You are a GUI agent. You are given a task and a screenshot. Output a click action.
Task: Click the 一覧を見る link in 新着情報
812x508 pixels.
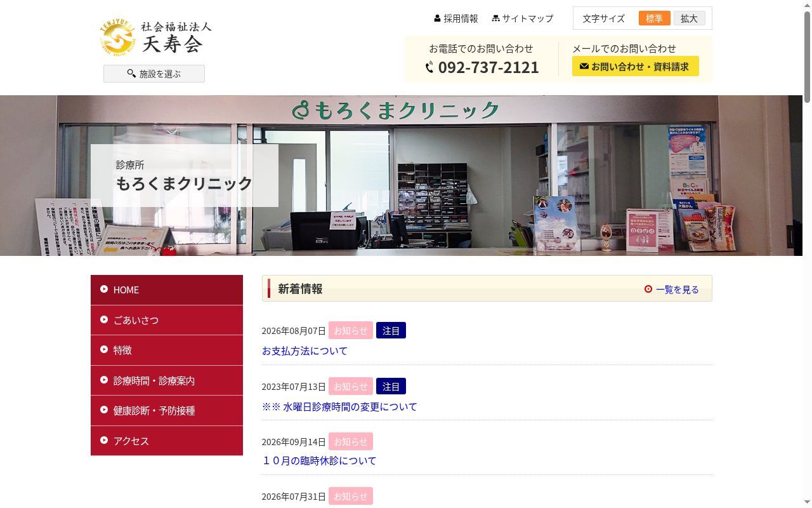click(677, 289)
